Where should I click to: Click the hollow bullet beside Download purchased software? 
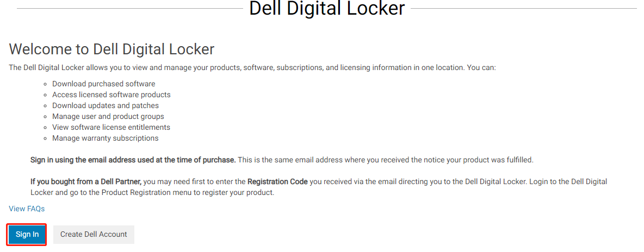click(x=45, y=84)
